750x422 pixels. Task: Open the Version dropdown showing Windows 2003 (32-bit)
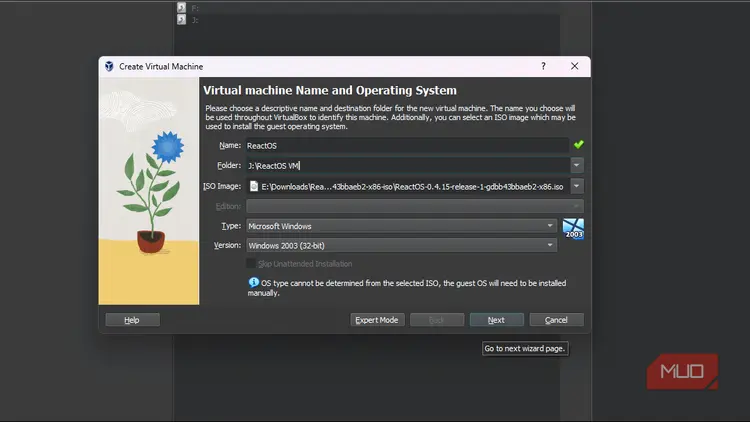pos(402,245)
